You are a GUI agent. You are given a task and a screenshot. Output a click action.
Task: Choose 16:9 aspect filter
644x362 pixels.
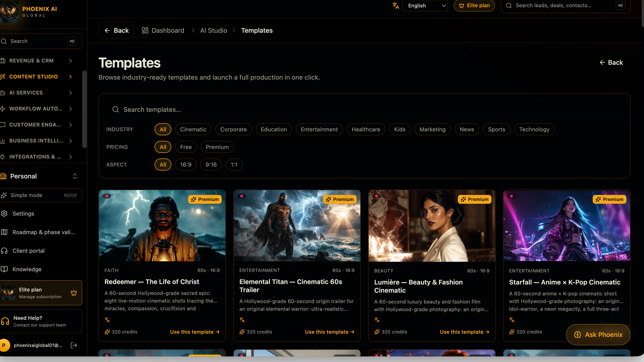[186, 165]
